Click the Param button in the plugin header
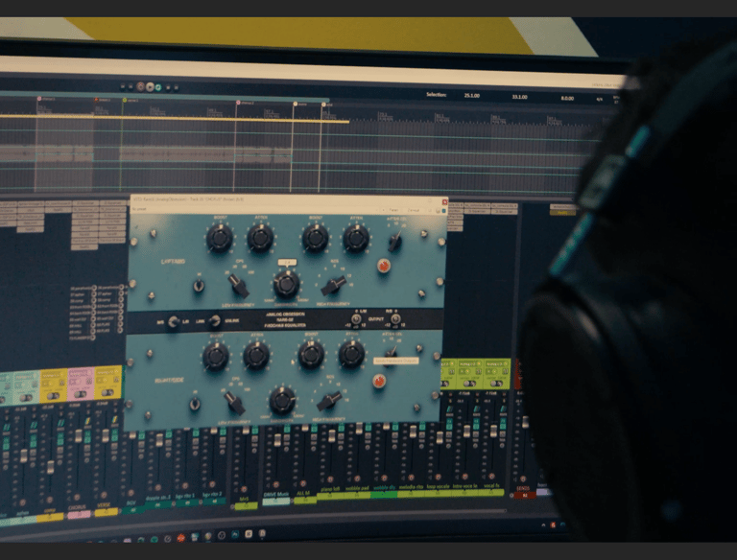The width and height of the screenshot is (737, 560). coord(393,210)
